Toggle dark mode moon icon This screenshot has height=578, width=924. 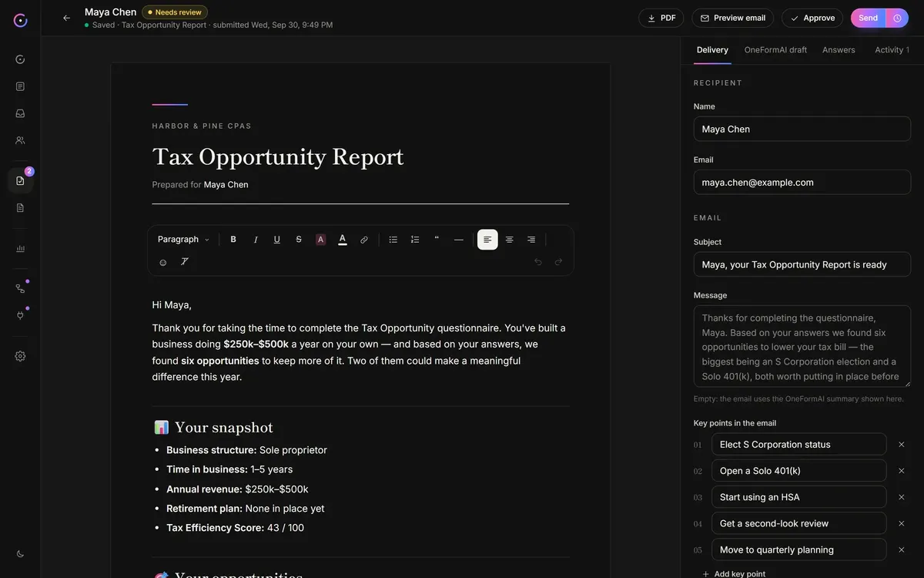(x=20, y=553)
